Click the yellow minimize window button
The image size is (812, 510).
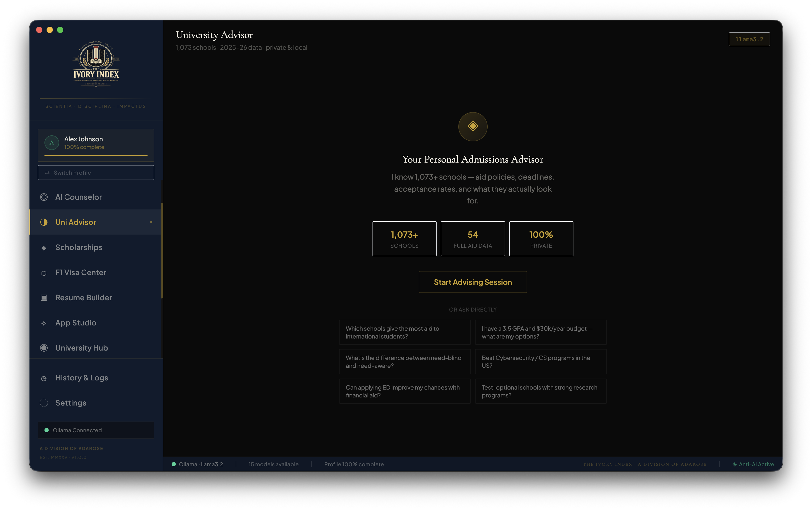tap(49, 30)
